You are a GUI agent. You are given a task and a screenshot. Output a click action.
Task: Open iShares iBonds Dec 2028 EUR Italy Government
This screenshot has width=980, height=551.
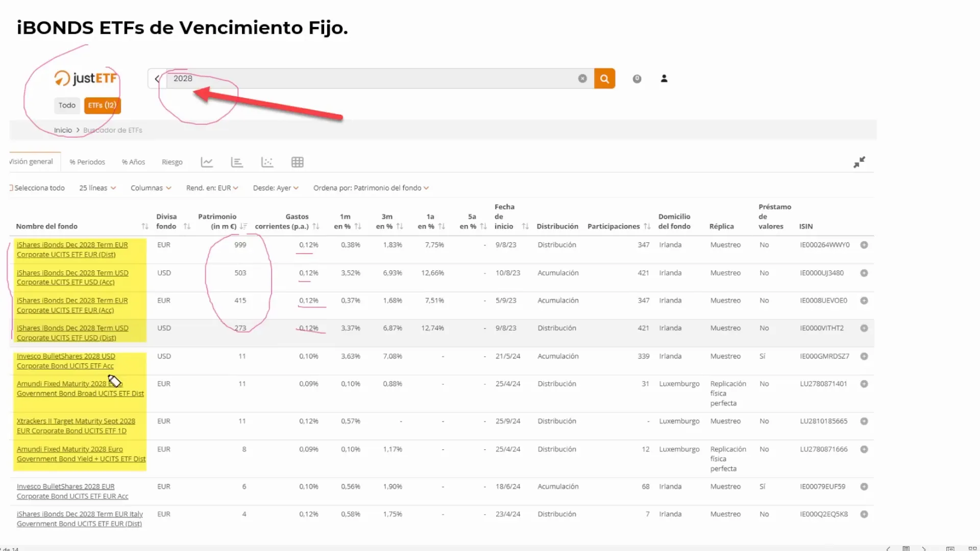point(80,519)
